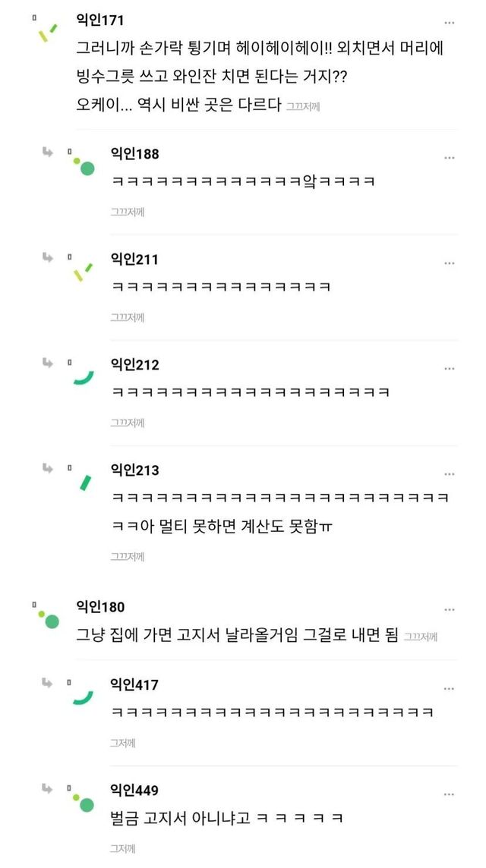Click 익인180's comment text about 고지서
The width and height of the screenshot is (486, 868).
237,635
